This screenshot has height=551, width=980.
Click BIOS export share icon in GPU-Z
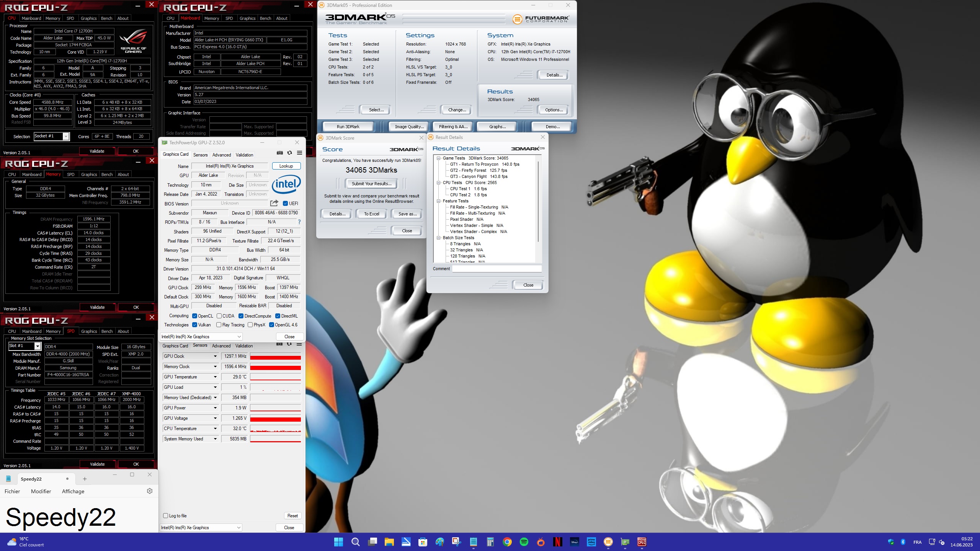pyautogui.click(x=274, y=203)
